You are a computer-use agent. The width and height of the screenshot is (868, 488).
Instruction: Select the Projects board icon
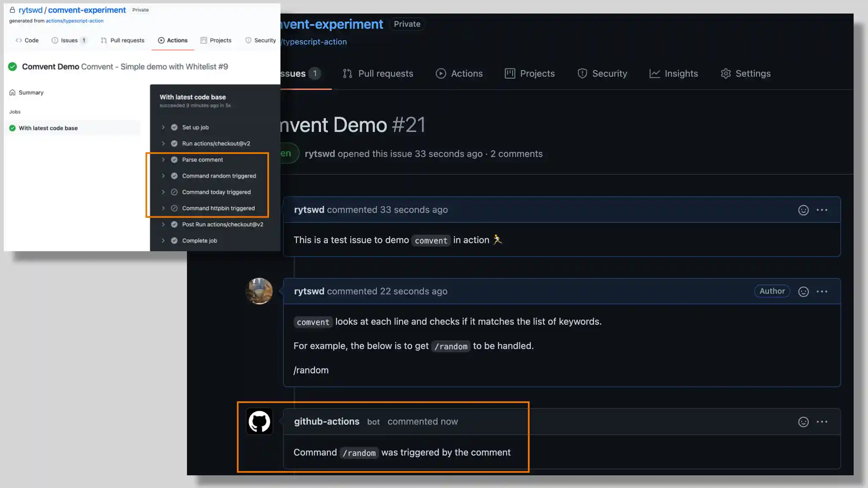(x=511, y=73)
